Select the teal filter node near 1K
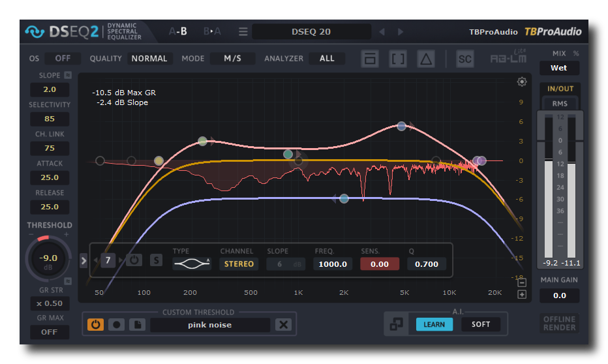Image resolution: width=608 pixels, height=364 pixels. pos(288,155)
